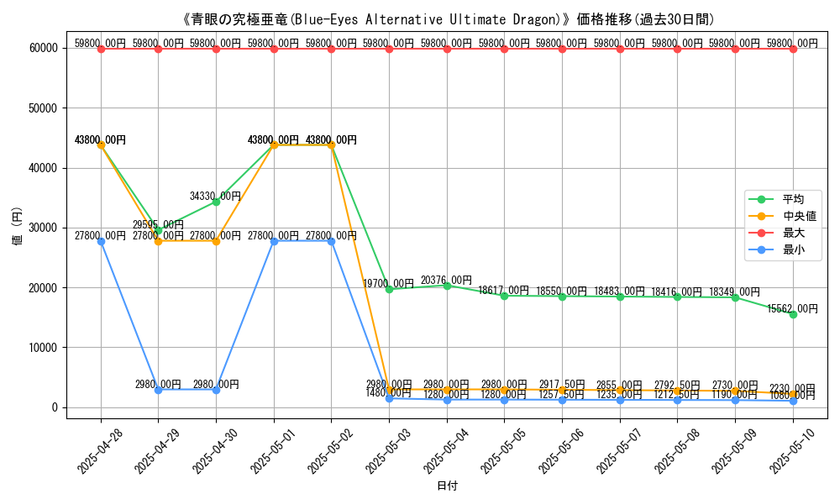
Task: Click the 0 y-axis tick label
Action: pyautogui.click(x=55, y=407)
